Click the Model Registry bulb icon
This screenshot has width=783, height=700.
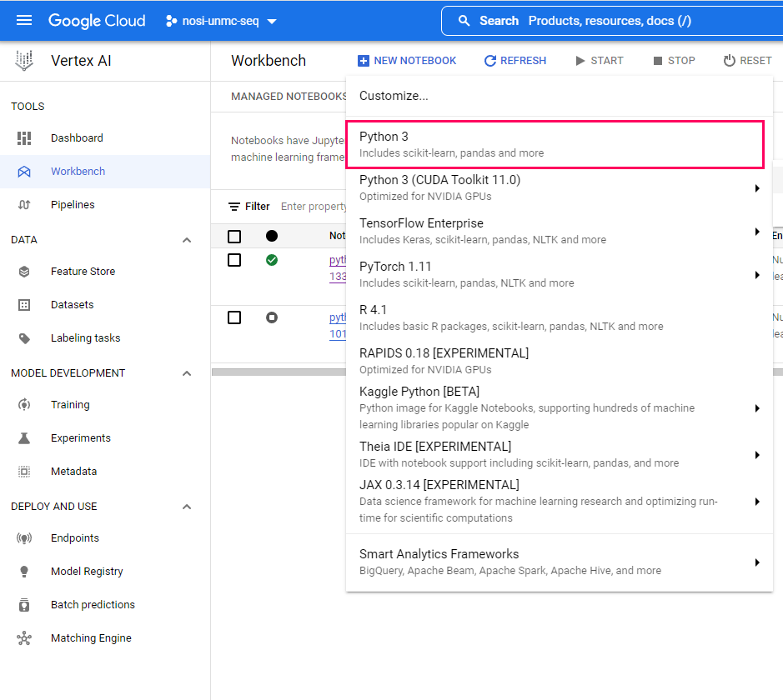pyautogui.click(x=24, y=572)
